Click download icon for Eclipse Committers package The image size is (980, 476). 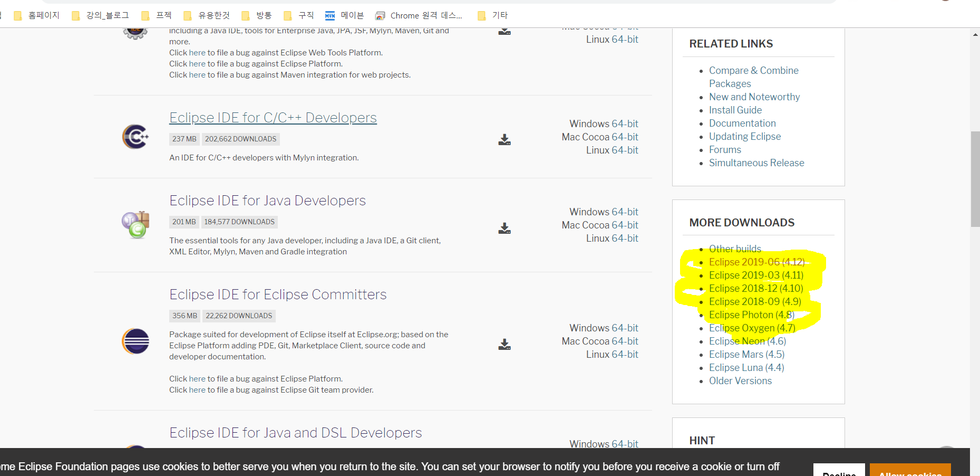tap(504, 345)
